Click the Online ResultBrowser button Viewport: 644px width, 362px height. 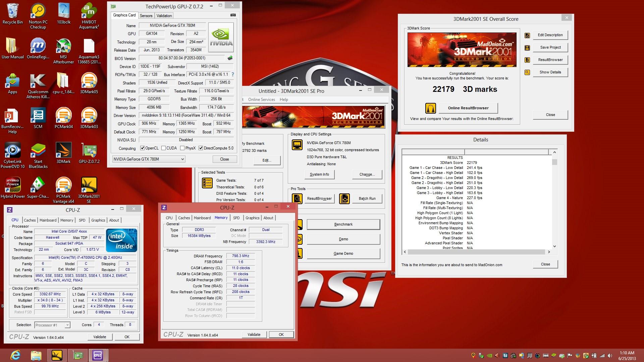[x=468, y=108]
